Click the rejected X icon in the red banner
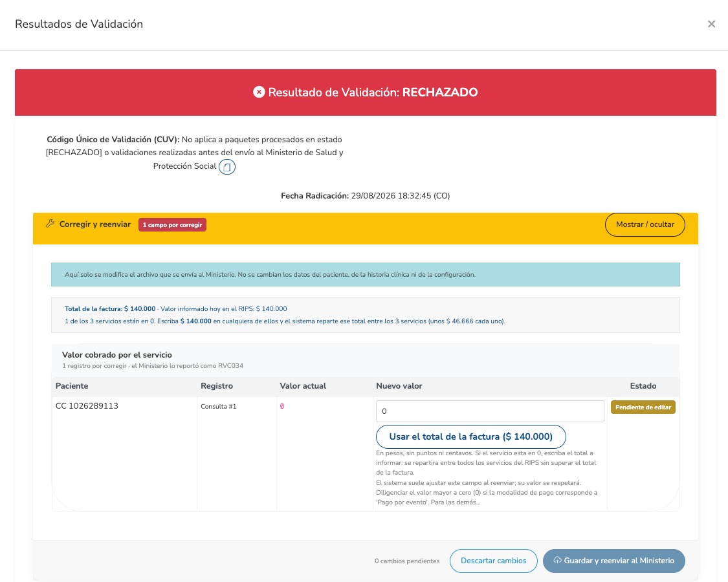The image size is (728, 582). point(259,92)
